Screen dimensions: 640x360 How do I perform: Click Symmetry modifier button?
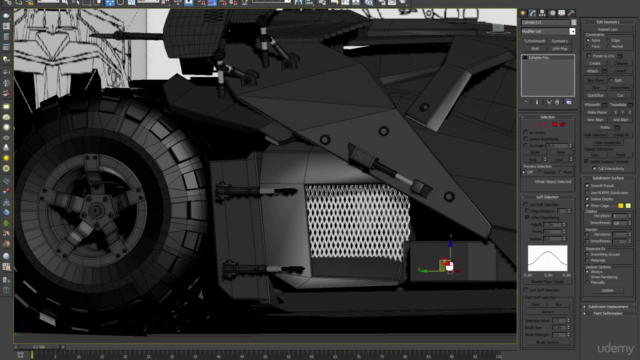(x=560, y=41)
